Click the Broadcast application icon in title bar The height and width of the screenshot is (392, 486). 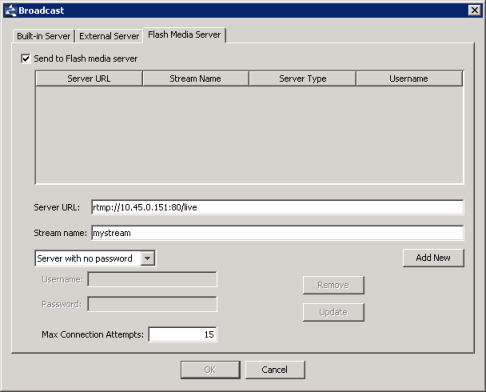pos(10,10)
